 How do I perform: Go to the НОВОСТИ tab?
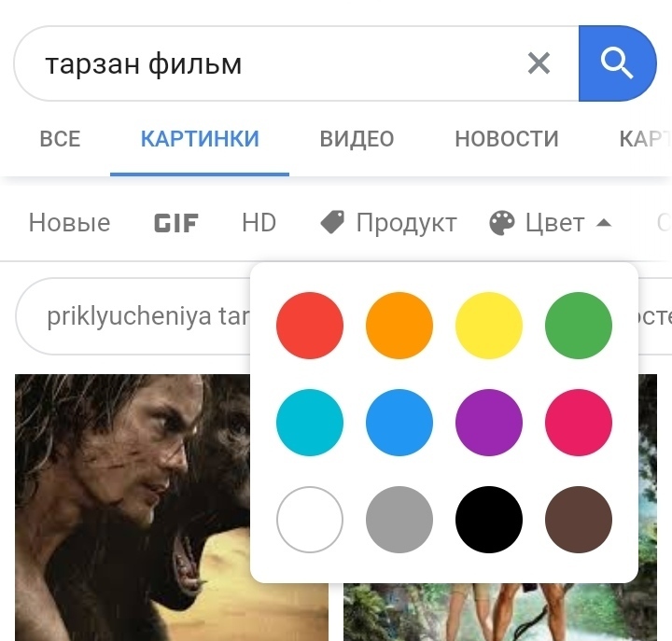(x=507, y=139)
